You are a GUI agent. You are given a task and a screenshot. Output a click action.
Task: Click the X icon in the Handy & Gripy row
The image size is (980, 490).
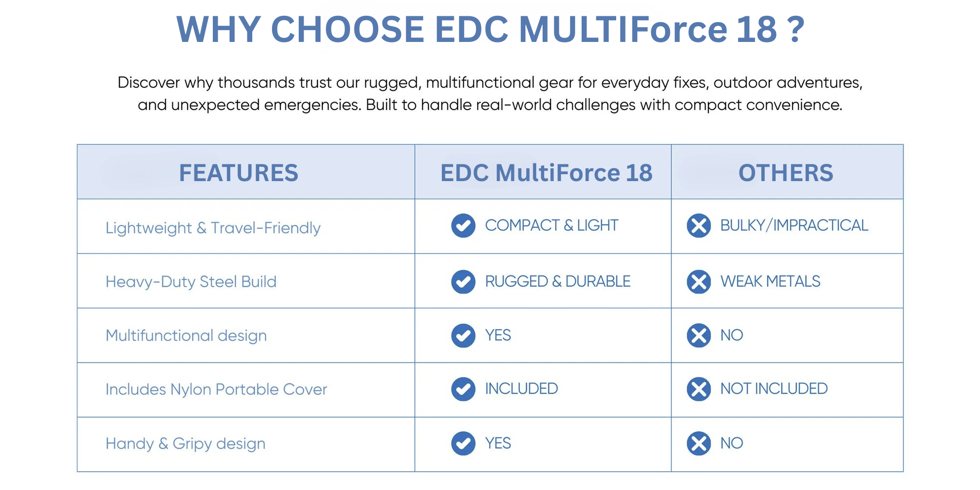coord(699,443)
